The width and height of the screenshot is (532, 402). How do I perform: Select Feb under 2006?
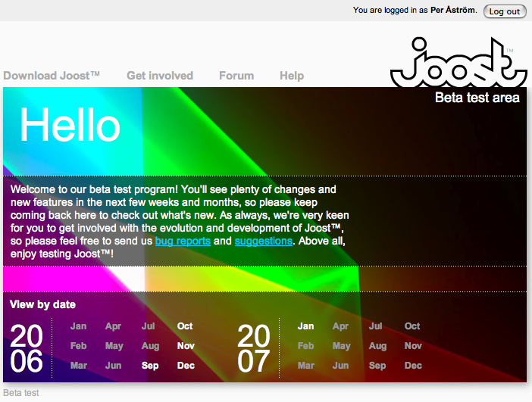[x=78, y=346]
